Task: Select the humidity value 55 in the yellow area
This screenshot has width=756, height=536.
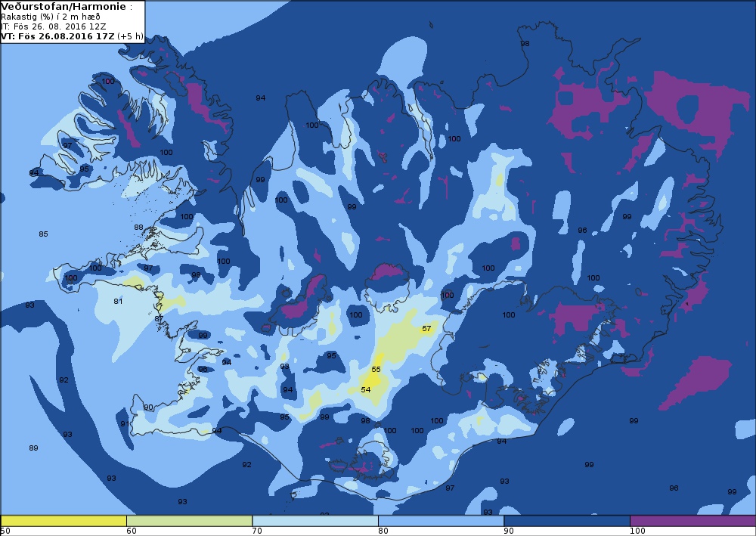Action: point(376,369)
